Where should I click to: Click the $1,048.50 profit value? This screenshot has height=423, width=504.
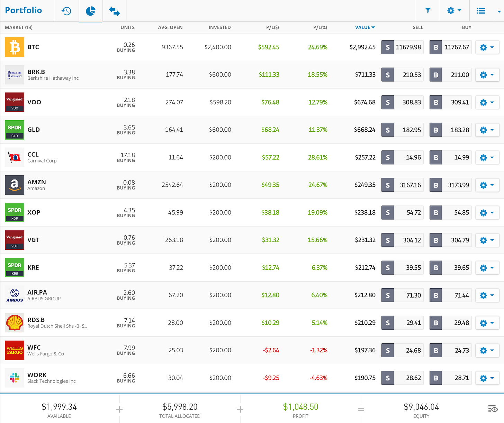pos(300,407)
